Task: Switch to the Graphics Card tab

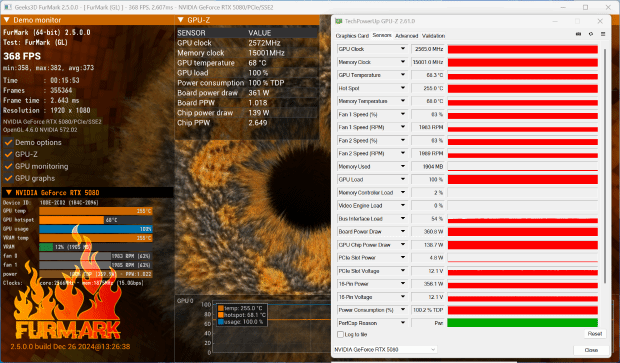Action: (x=352, y=36)
